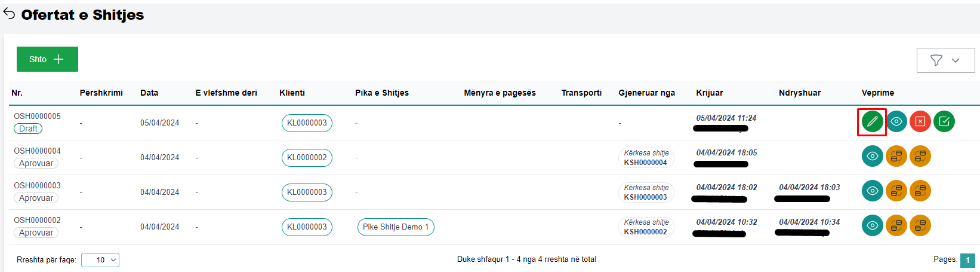The width and height of the screenshot is (980, 272).
Task: Sort by the Data column header
Action: point(149,93)
